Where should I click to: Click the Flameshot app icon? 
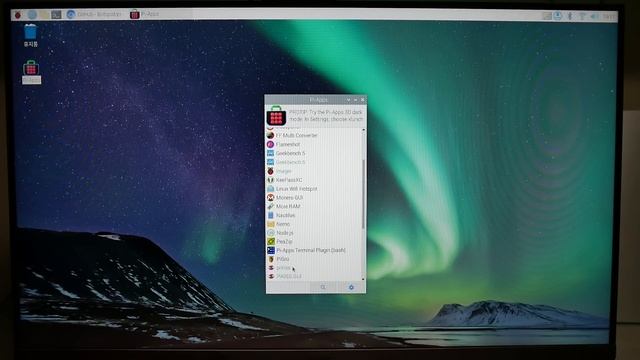[x=270, y=144]
